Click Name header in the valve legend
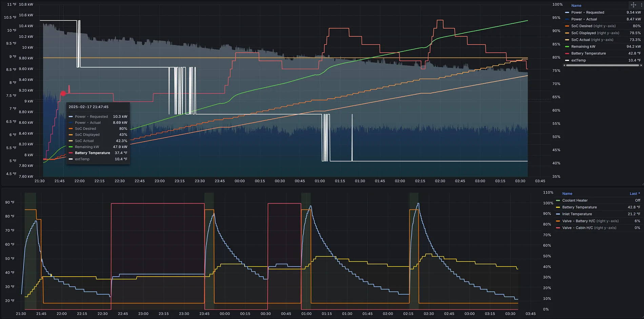This screenshot has width=644, height=319. (567, 194)
